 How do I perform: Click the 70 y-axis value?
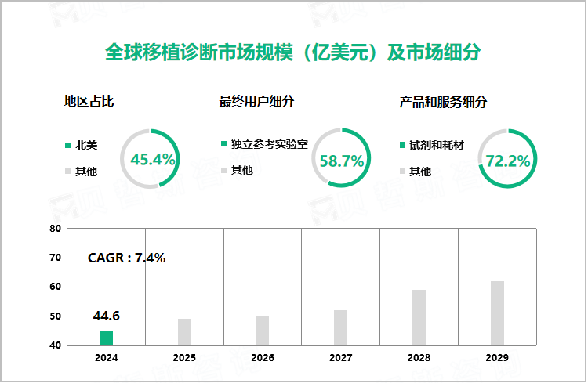click(55, 258)
